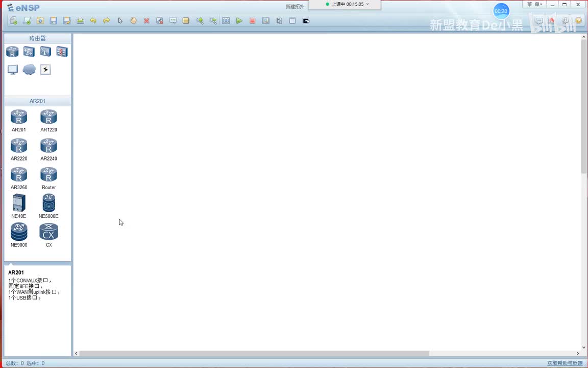Open the forum chat bubble icon
Viewport: 588px width, 368px height.
tap(539, 20)
